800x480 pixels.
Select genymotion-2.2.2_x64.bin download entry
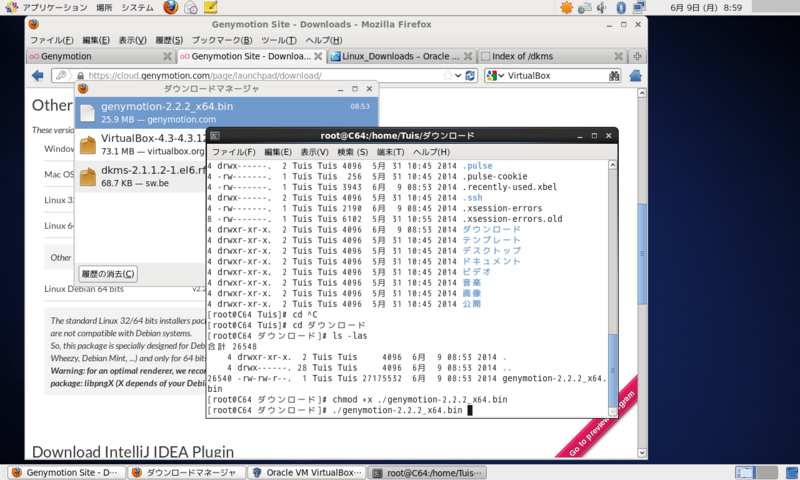(x=227, y=112)
